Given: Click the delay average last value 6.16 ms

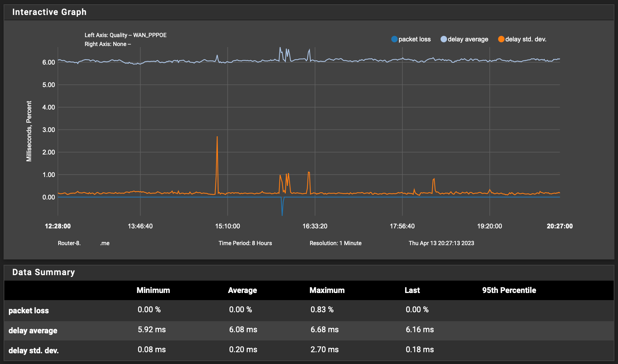Looking at the screenshot, I should tap(420, 330).
